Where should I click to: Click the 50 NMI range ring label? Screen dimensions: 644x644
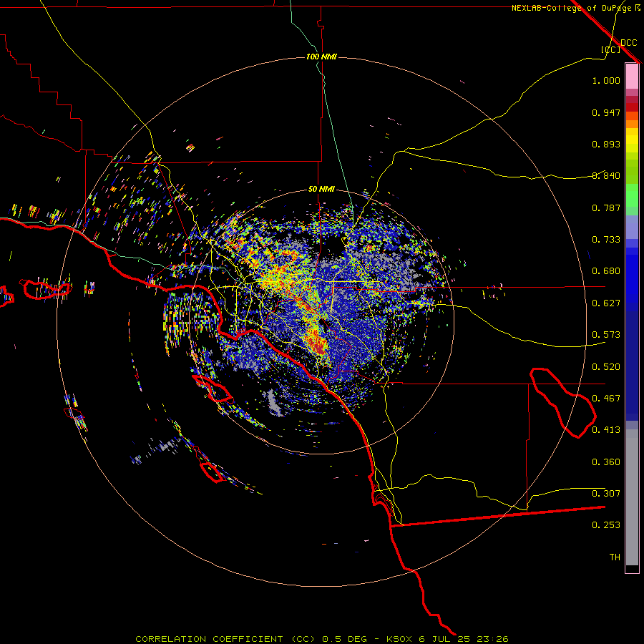(321, 190)
